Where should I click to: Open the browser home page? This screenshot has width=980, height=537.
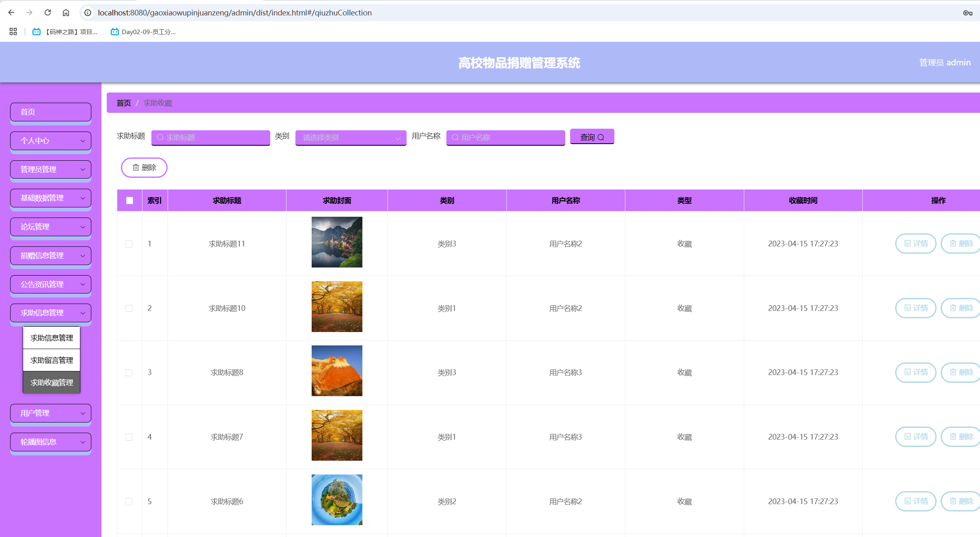(x=66, y=13)
